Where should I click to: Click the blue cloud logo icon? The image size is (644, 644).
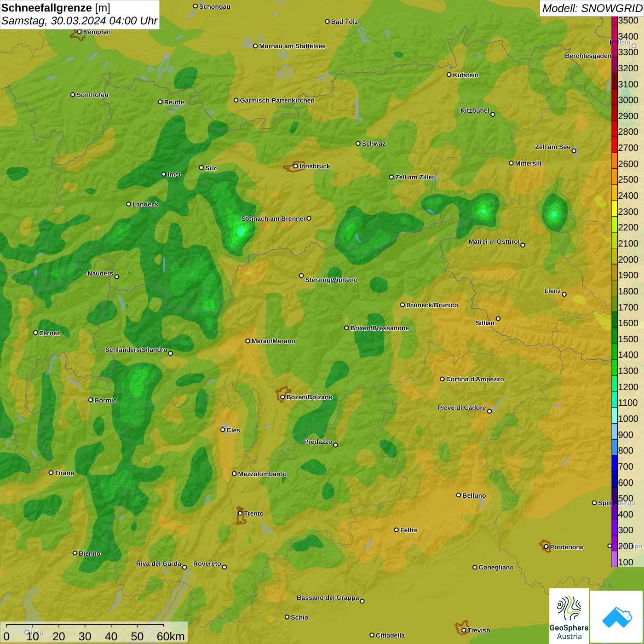tap(617, 617)
